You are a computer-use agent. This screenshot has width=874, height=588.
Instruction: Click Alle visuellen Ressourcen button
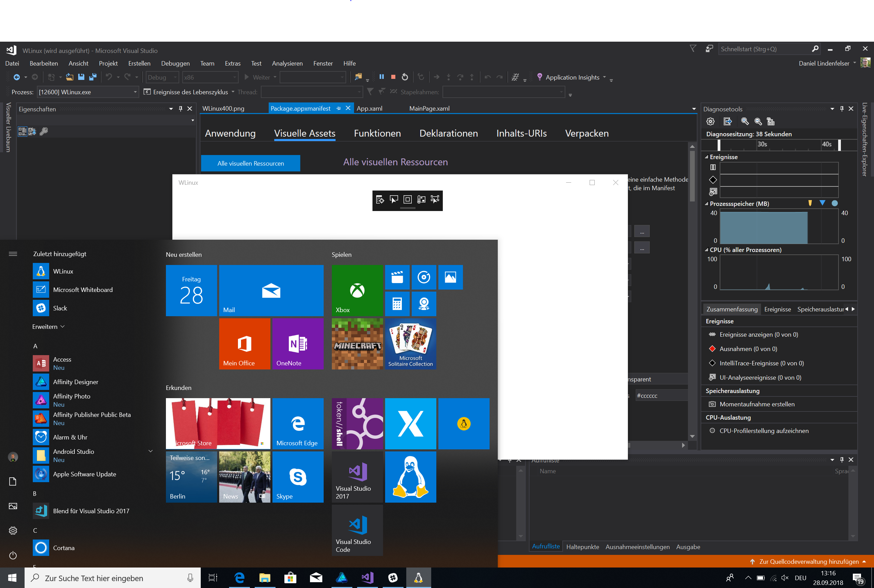coord(251,164)
